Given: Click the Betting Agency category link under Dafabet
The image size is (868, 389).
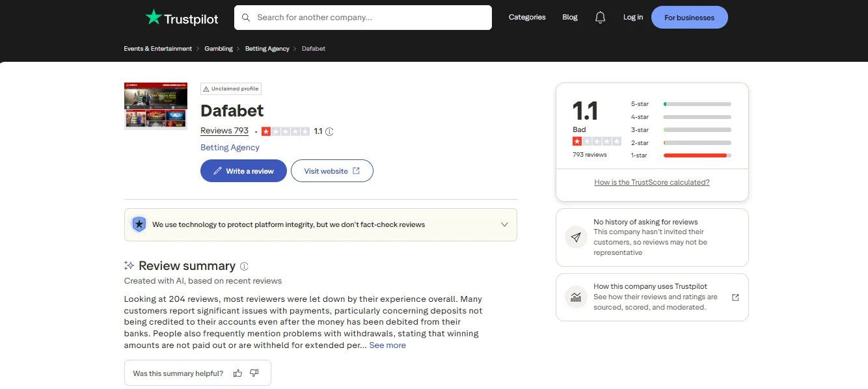Looking at the screenshot, I should tap(230, 148).
